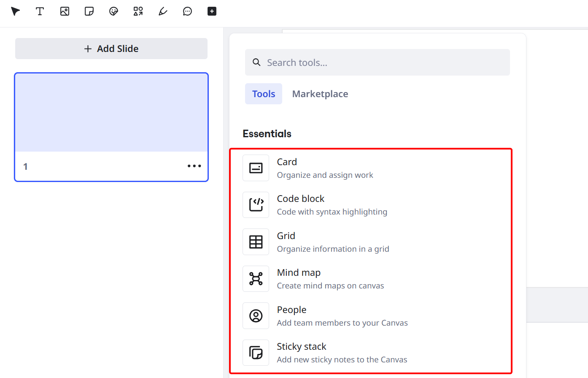Click the Grid tool icon
Image resolution: width=588 pixels, height=378 pixels.
click(256, 242)
